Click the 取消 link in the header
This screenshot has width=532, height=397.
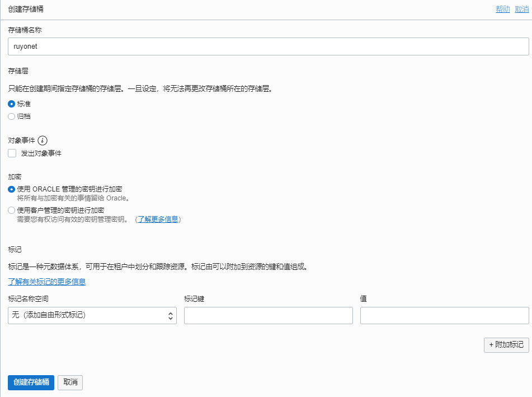[521, 10]
